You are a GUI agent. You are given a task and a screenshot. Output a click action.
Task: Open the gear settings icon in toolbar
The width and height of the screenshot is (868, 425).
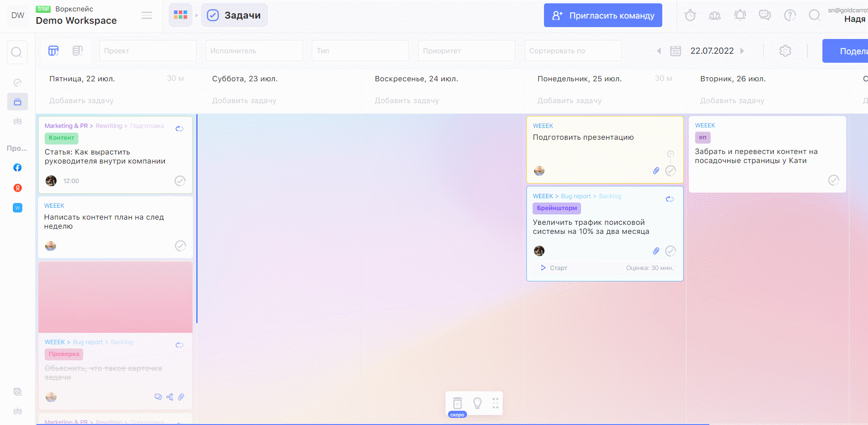(x=785, y=51)
